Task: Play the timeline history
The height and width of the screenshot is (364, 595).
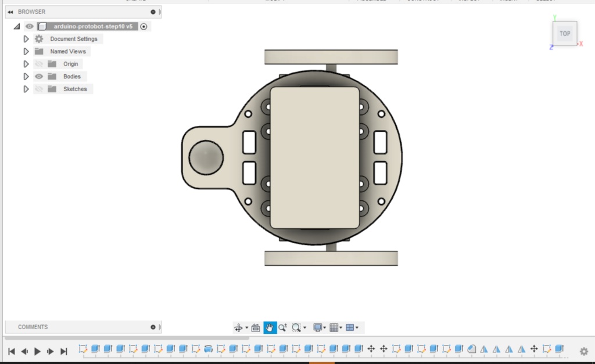Action: (x=37, y=351)
